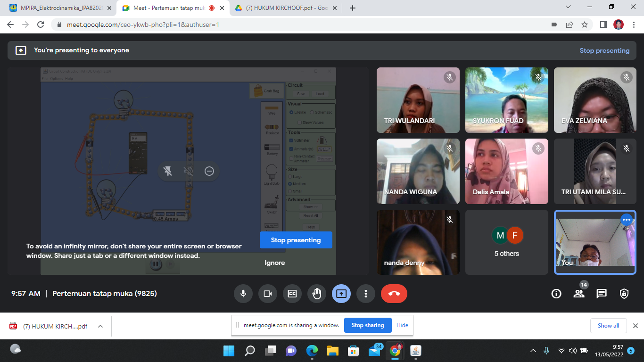644x362 pixels.
Task: Expand download options for HUKUM KIRCH pdf
Action: 100,326
